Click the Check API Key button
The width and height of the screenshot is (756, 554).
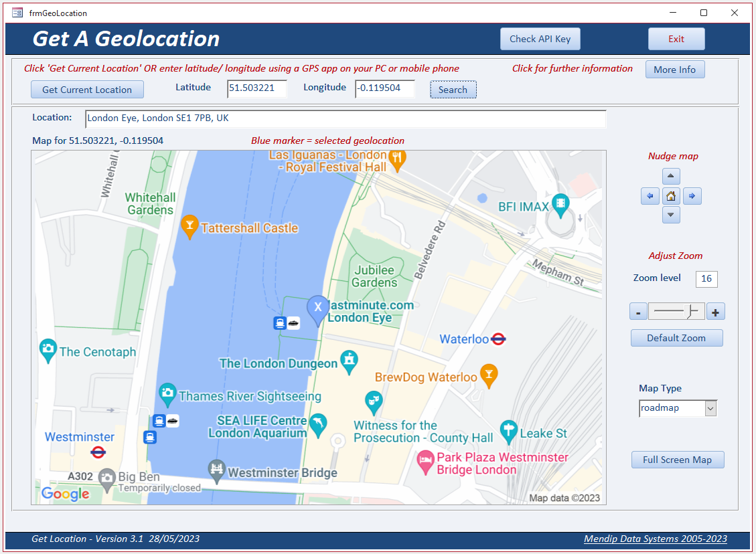click(540, 39)
